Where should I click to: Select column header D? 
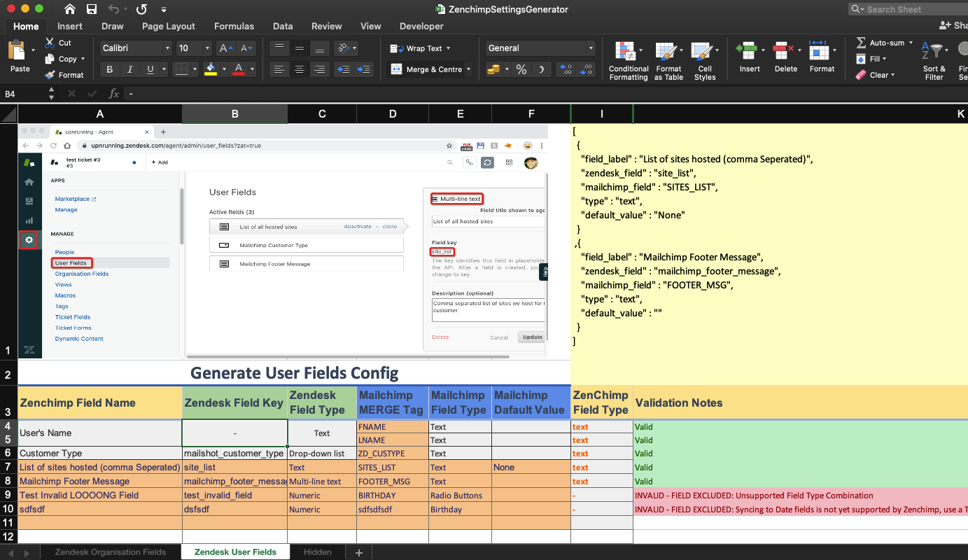(393, 114)
